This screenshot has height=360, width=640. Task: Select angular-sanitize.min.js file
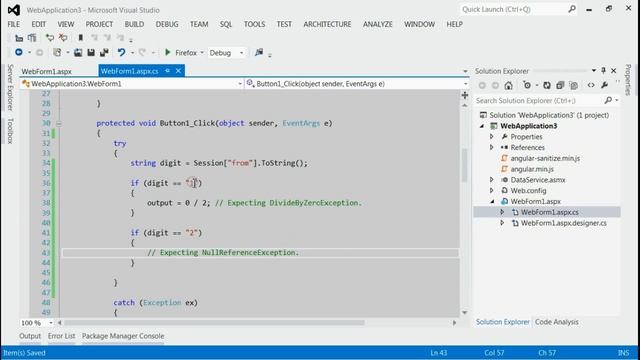point(545,158)
